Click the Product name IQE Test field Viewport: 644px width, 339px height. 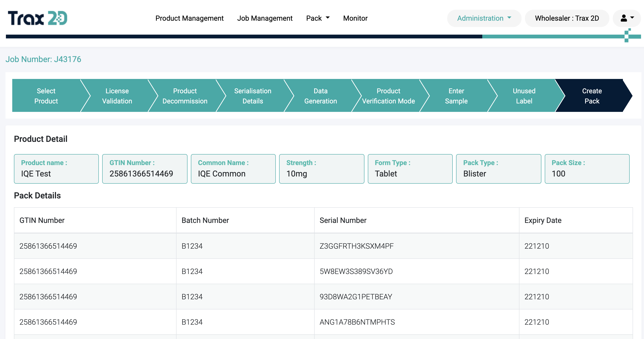[57, 169]
